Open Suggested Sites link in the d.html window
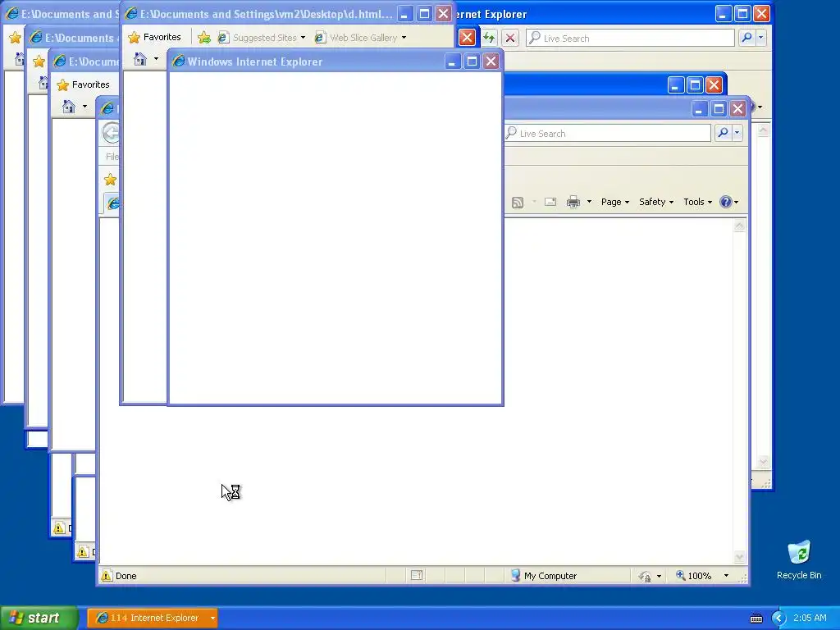Viewport: 840px width, 630px height. tap(258, 38)
